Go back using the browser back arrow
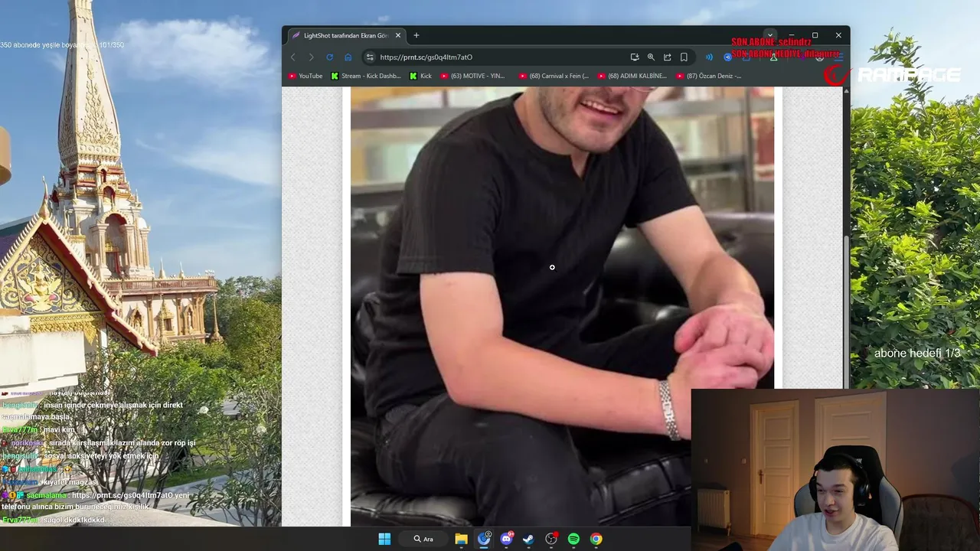 tap(292, 57)
